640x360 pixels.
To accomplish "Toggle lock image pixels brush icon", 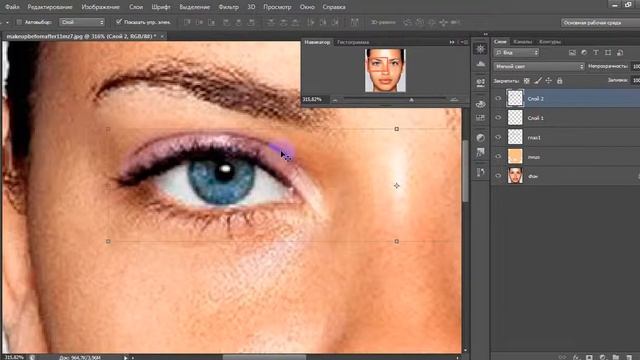I will 538,81.
